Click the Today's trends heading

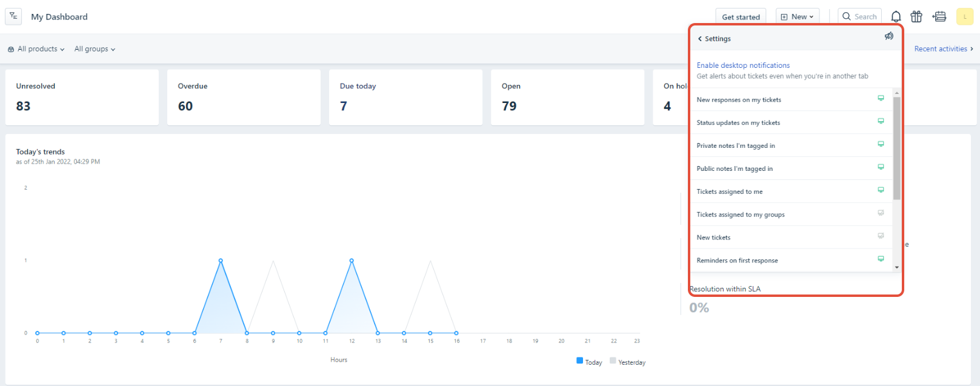(41, 152)
